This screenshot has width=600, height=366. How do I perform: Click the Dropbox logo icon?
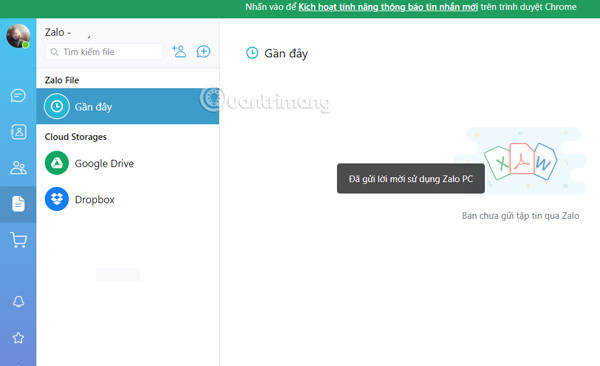point(57,199)
